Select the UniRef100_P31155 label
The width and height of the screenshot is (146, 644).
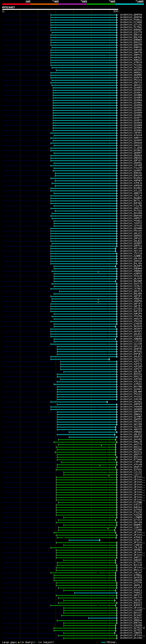pyautogui.click(x=131, y=168)
